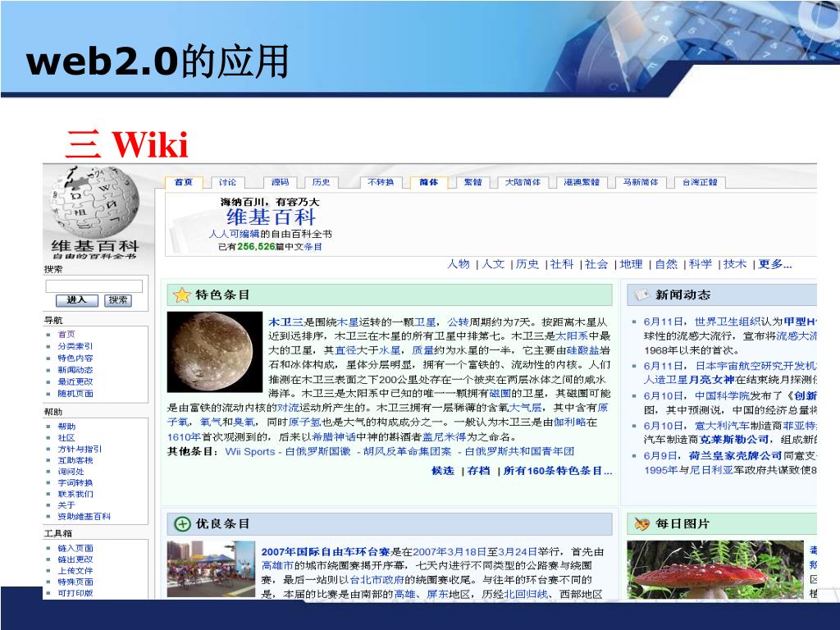Image resolution: width=840 pixels, height=630 pixels.
Task: Open 分类索引 in the sidebar
Action: tap(75, 346)
